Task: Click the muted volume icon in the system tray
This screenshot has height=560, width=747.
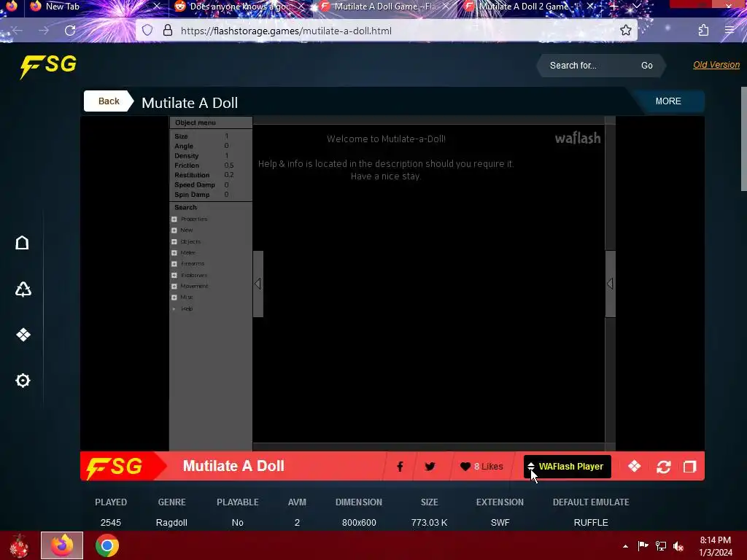Action: point(678,546)
